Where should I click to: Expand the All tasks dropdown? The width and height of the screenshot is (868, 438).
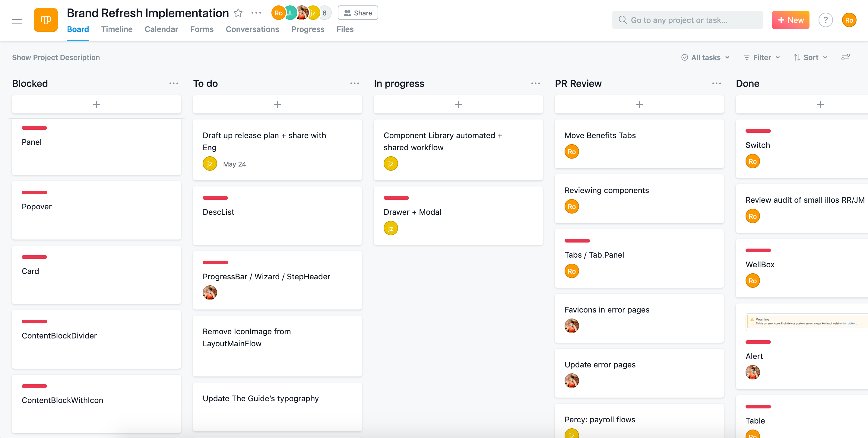coord(705,58)
